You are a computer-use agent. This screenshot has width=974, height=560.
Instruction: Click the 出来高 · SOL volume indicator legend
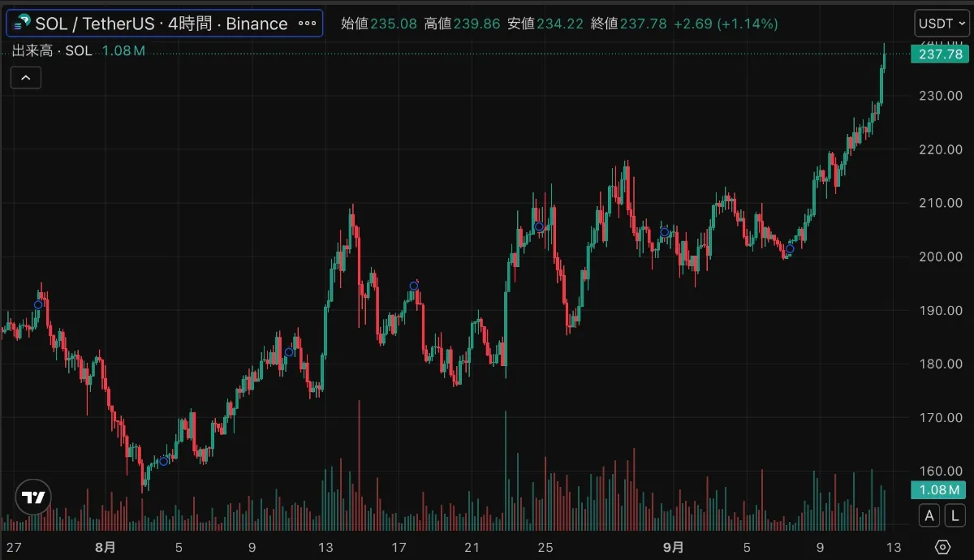pyautogui.click(x=52, y=51)
